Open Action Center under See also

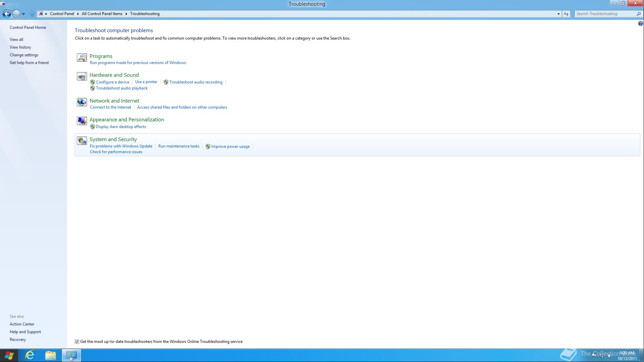(x=22, y=324)
